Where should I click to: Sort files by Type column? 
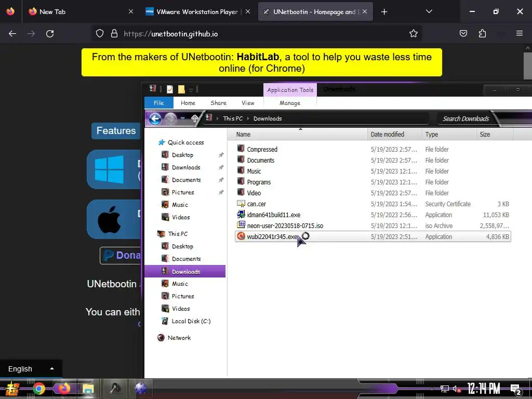449,135
